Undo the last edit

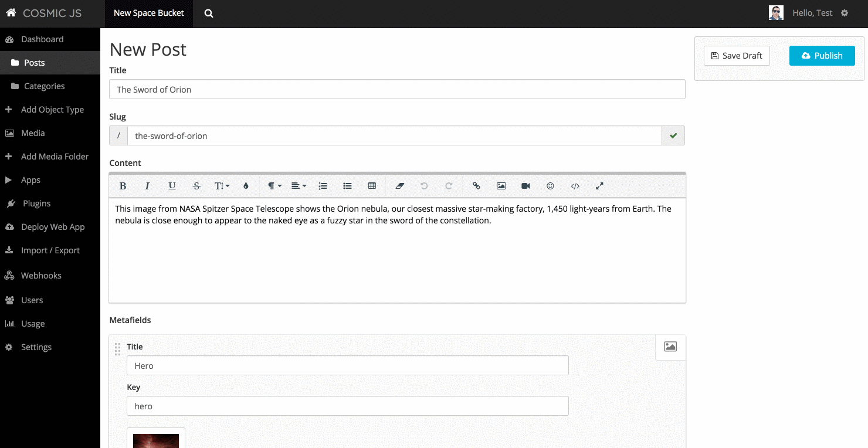[x=424, y=186]
